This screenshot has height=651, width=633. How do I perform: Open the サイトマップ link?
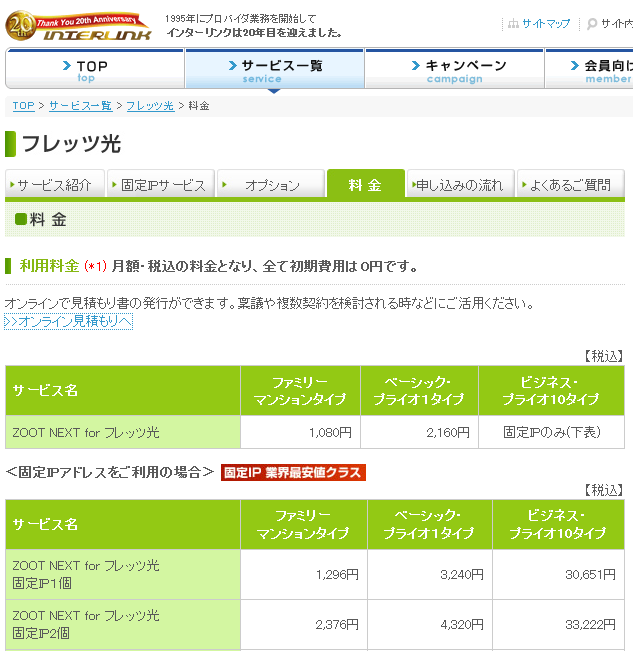546,24
